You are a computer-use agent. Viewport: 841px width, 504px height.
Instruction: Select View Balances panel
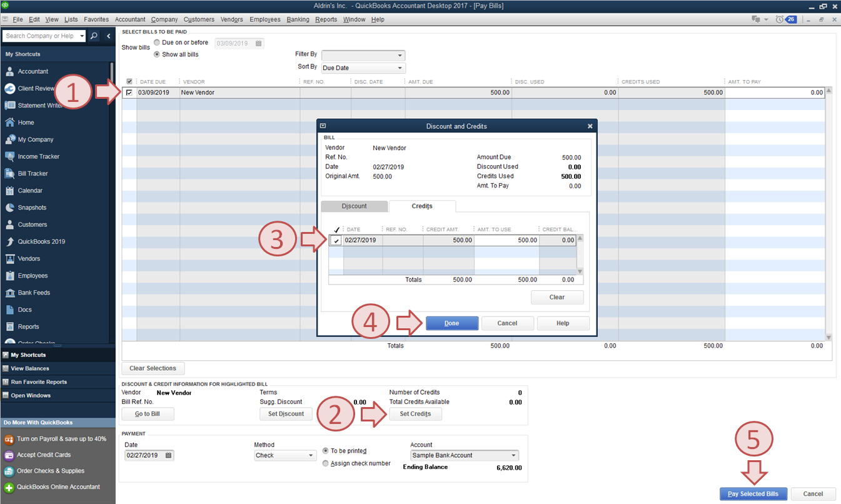tap(58, 368)
